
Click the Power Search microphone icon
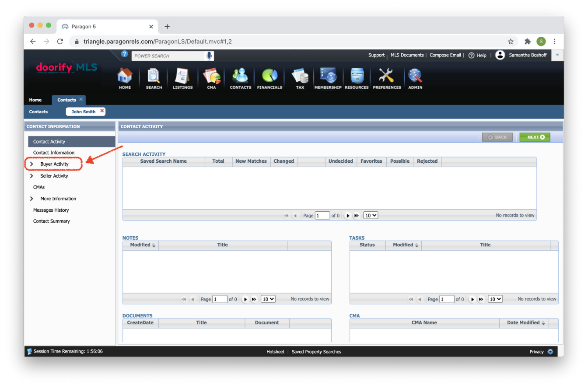click(209, 56)
